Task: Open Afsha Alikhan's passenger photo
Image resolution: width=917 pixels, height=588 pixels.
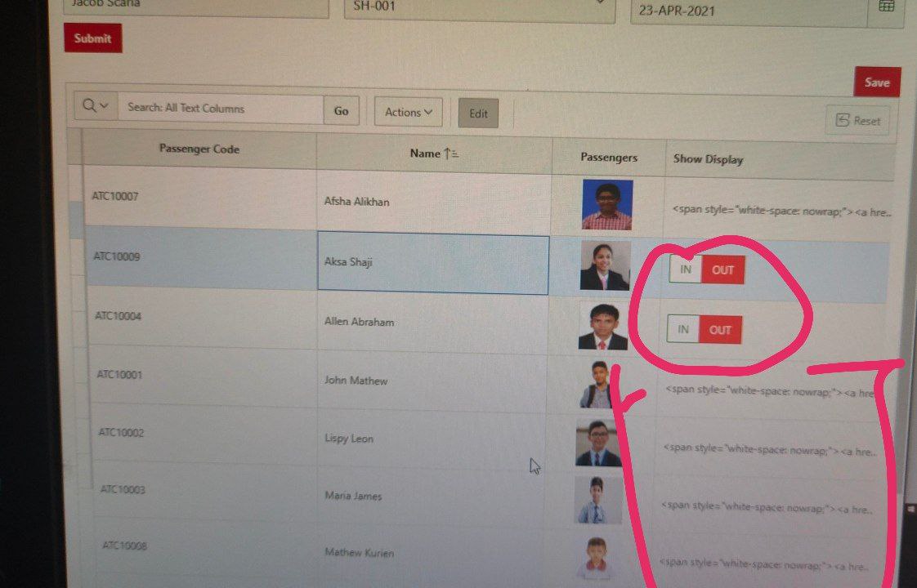Action: pyautogui.click(x=607, y=204)
